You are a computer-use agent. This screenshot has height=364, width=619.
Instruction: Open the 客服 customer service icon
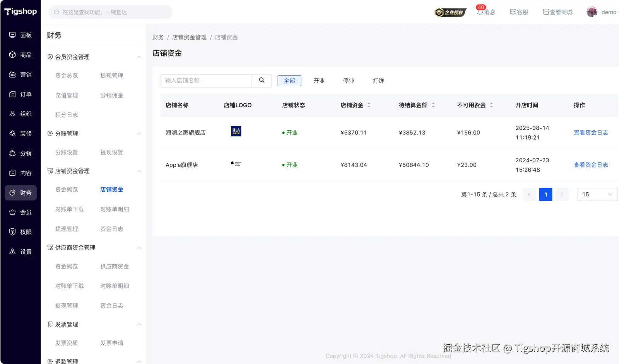(513, 12)
